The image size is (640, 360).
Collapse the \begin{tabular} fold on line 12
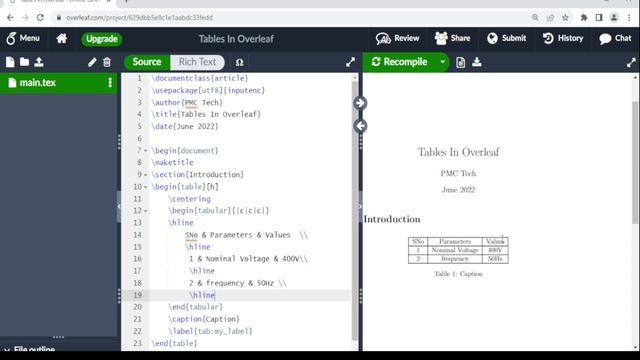(x=146, y=211)
